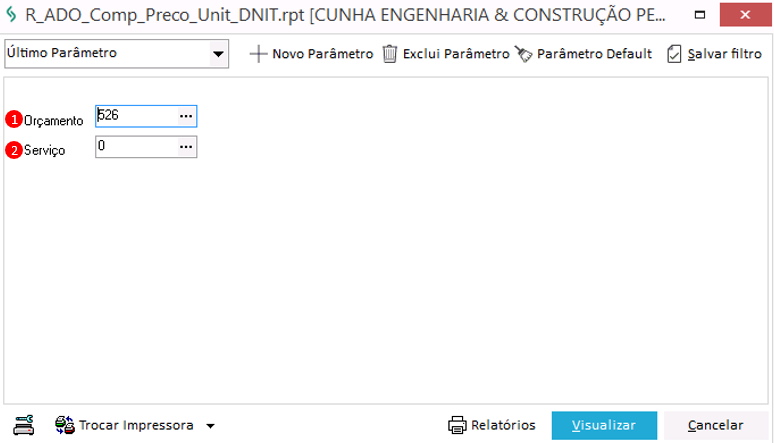
Task: Click the Serviço field label
Action: pos(44,150)
